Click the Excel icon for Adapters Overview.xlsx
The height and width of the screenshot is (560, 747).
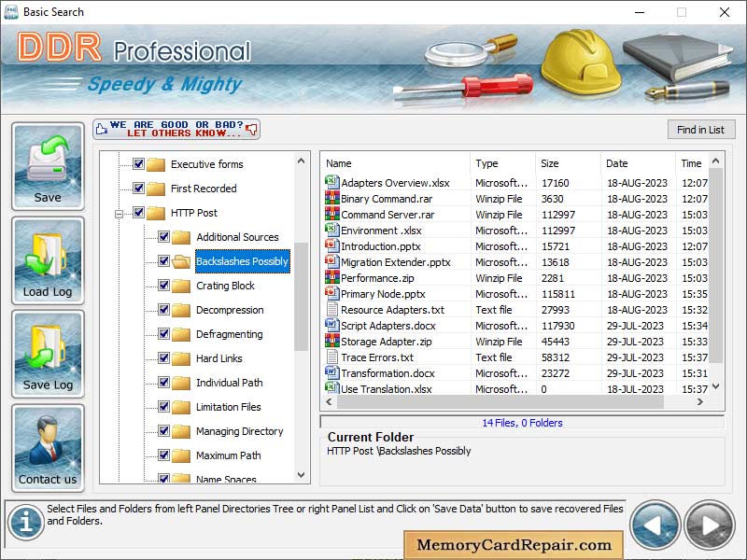pyautogui.click(x=331, y=182)
